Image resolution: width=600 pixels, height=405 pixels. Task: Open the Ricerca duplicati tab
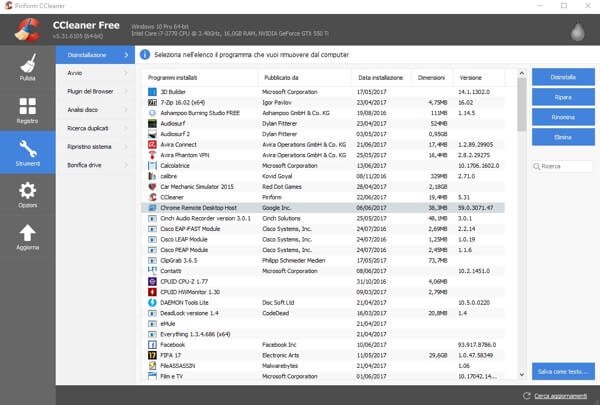point(95,128)
